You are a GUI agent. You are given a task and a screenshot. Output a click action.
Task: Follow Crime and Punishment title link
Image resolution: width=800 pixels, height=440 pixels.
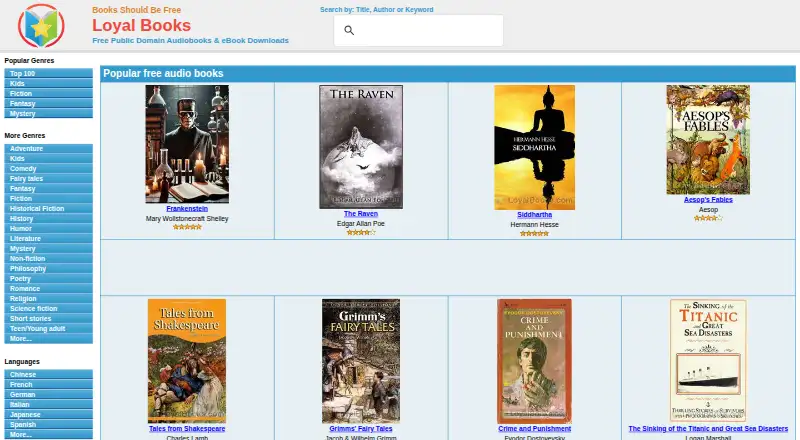(x=534, y=429)
